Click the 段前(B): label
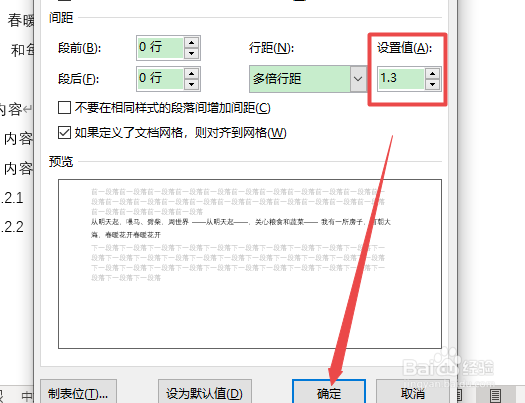Image resolution: width=525 pixels, height=403 pixels. [79, 48]
